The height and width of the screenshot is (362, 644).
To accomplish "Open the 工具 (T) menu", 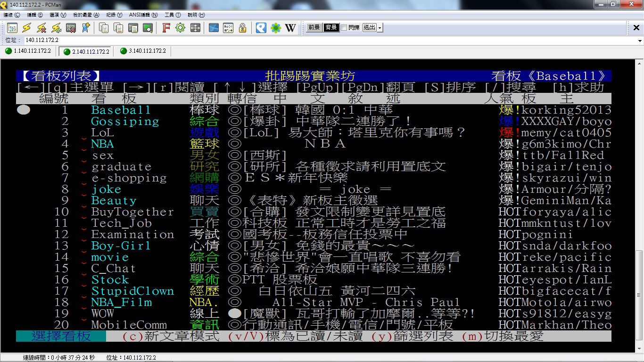I will [x=173, y=15].
